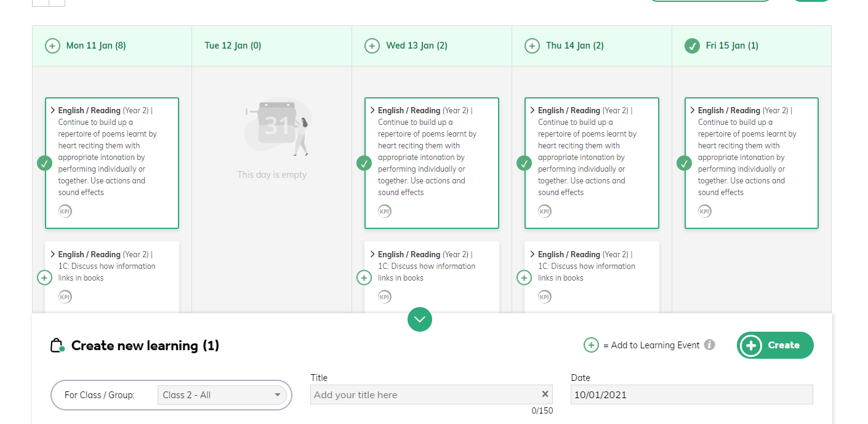Open the Class 2 - All dropdown
The height and width of the screenshot is (424, 868).
[222, 395]
